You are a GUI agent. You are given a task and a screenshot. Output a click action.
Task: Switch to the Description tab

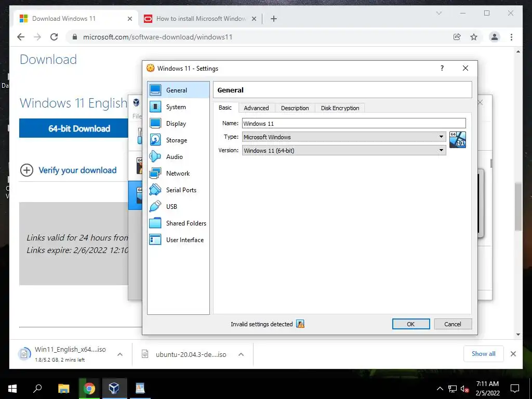click(295, 108)
